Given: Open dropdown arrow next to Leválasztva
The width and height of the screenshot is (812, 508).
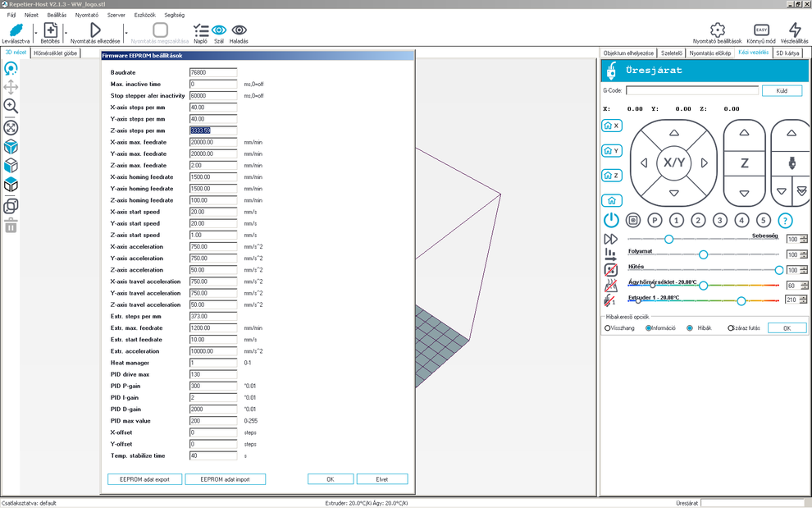Looking at the screenshot, I should pyautogui.click(x=34, y=34).
